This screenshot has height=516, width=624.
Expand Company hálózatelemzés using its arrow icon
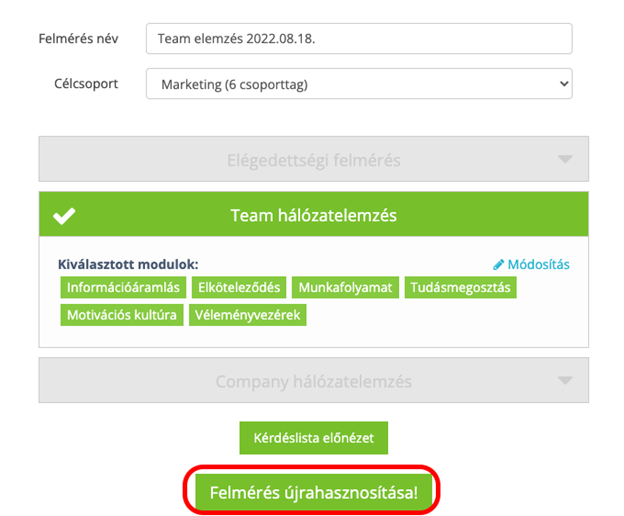click(565, 381)
